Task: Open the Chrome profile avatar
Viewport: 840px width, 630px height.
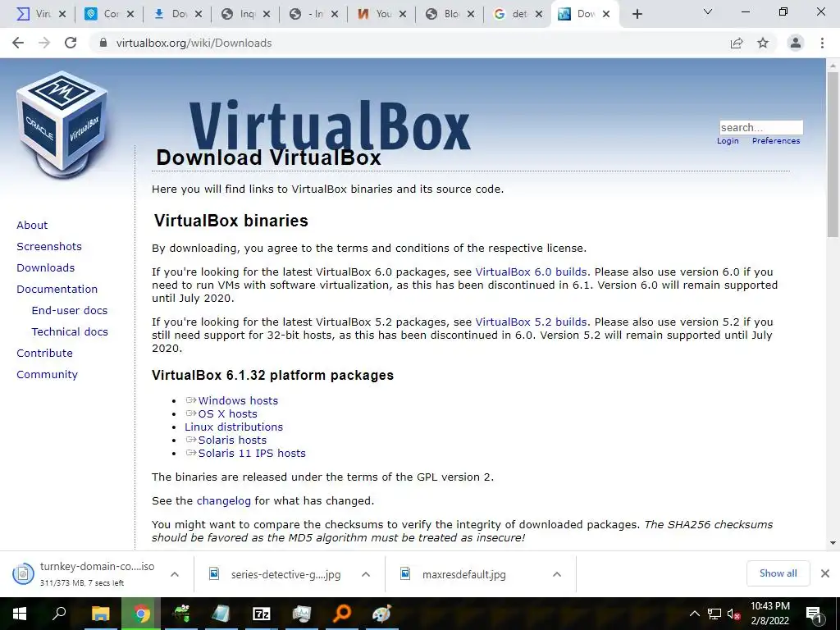Action: click(796, 43)
